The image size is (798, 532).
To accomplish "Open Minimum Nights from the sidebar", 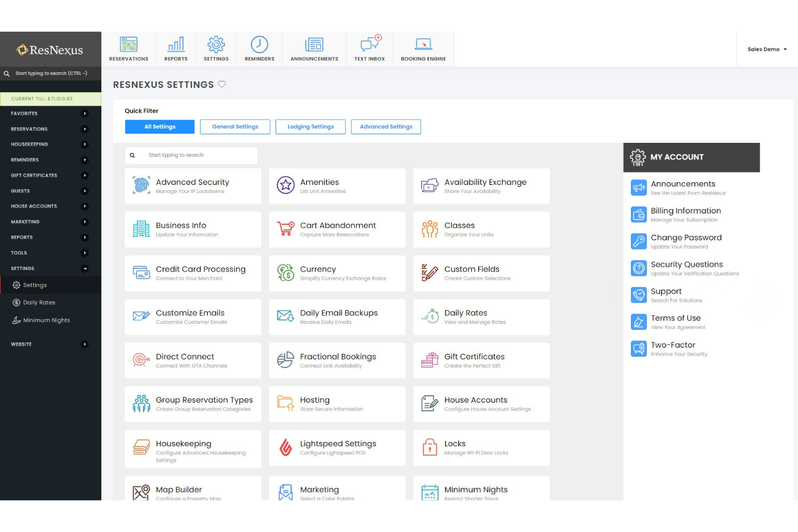I will coord(46,320).
